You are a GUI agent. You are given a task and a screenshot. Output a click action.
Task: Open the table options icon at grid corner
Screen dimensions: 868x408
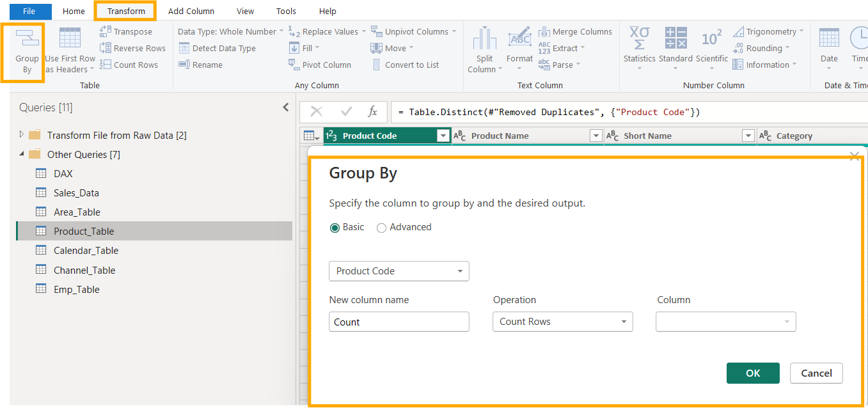click(312, 136)
